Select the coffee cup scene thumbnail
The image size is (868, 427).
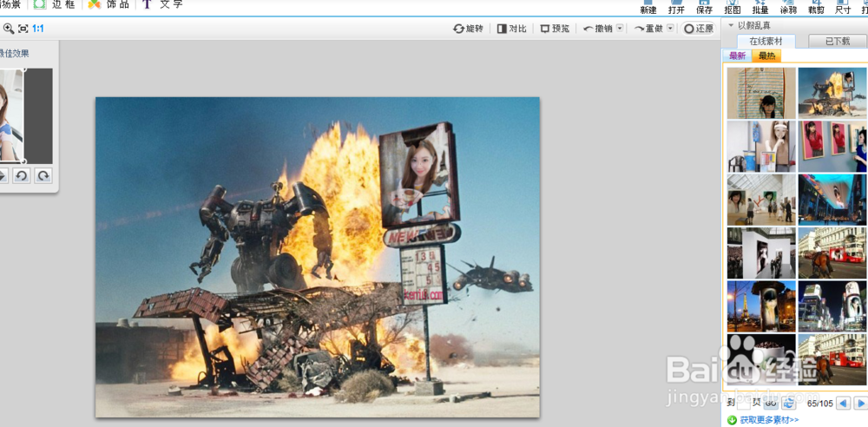coord(761,359)
